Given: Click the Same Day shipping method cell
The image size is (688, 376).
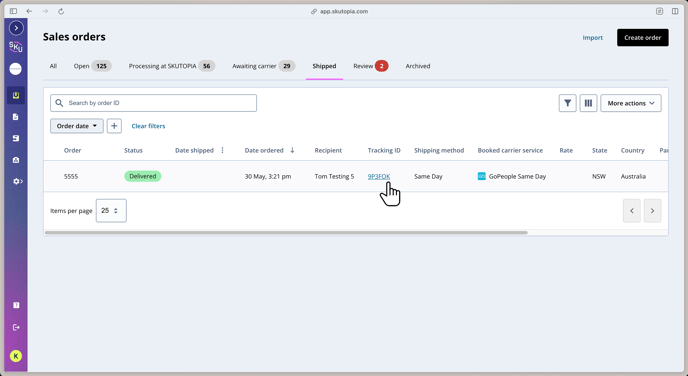Looking at the screenshot, I should point(428,176).
